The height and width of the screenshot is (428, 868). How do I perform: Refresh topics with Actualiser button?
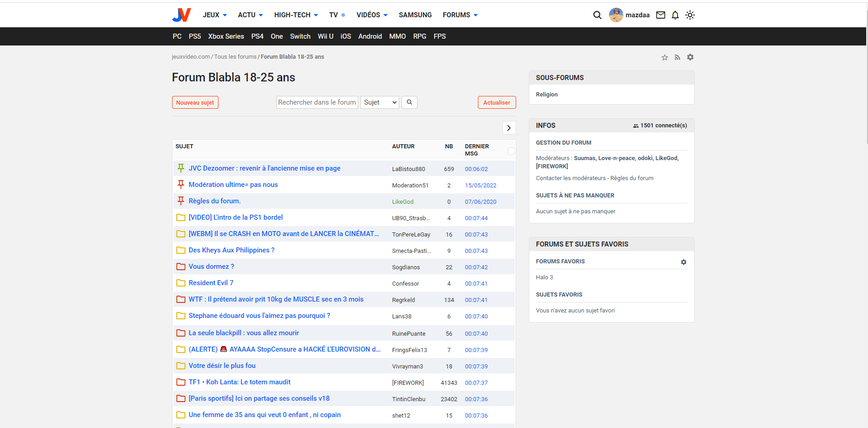(x=497, y=102)
